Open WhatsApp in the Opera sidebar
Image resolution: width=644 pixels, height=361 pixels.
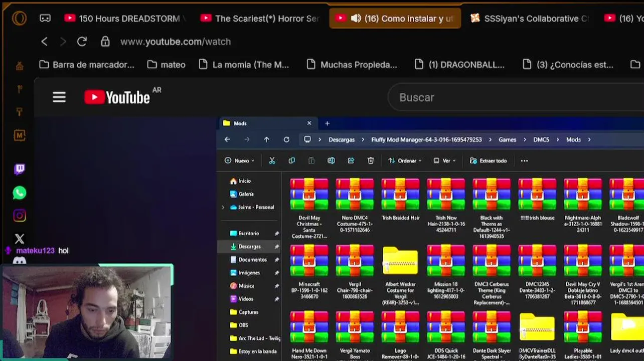click(20, 193)
